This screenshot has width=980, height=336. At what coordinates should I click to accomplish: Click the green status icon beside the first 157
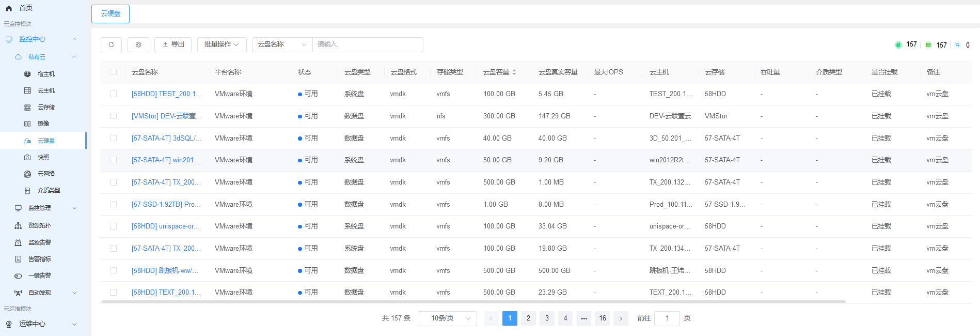pyautogui.click(x=898, y=45)
